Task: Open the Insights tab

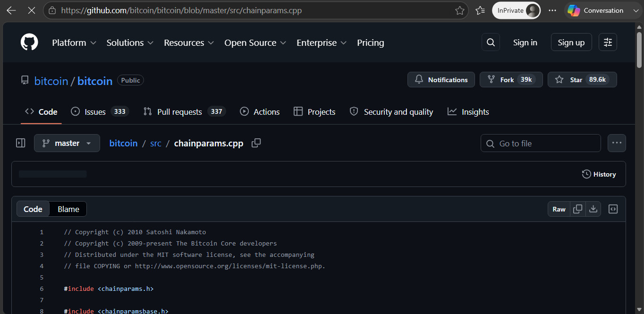Action: pos(468,112)
